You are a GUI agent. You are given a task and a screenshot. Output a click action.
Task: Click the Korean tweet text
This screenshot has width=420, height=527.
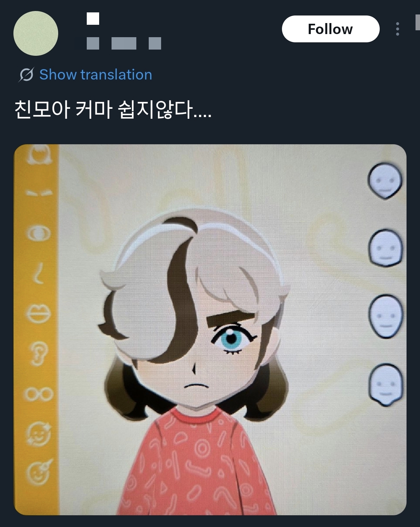(x=113, y=110)
